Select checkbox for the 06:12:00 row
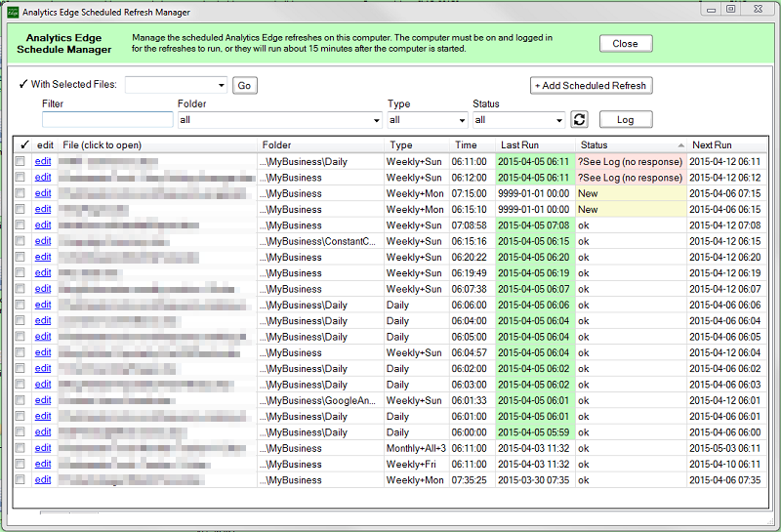This screenshot has height=532, width=781. (21, 178)
